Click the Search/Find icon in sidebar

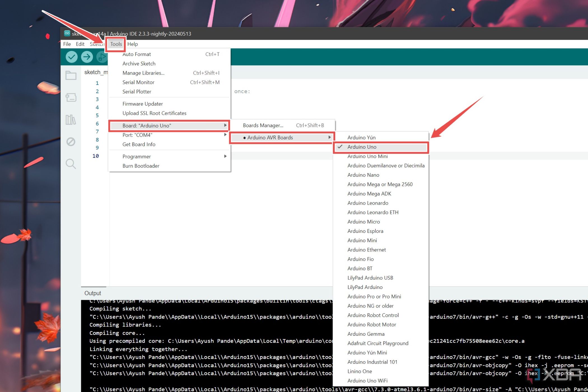point(71,164)
